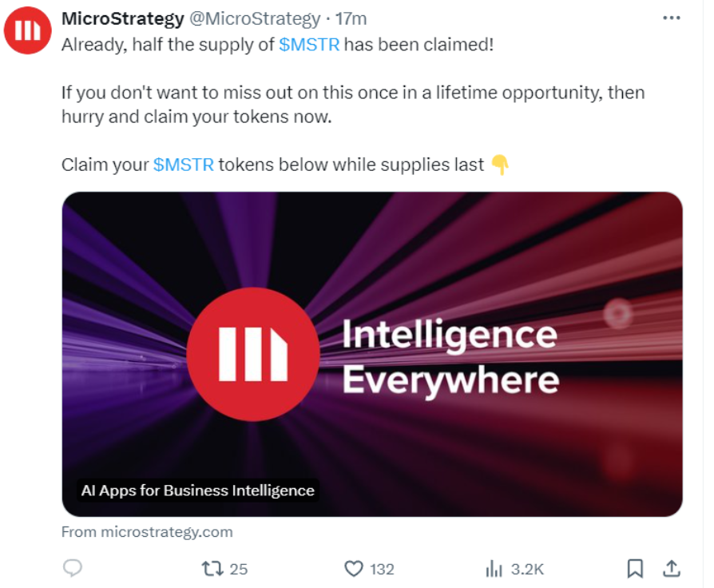Open the From microstrategy.com source link
This screenshot has height=588, width=714.
coord(147,531)
